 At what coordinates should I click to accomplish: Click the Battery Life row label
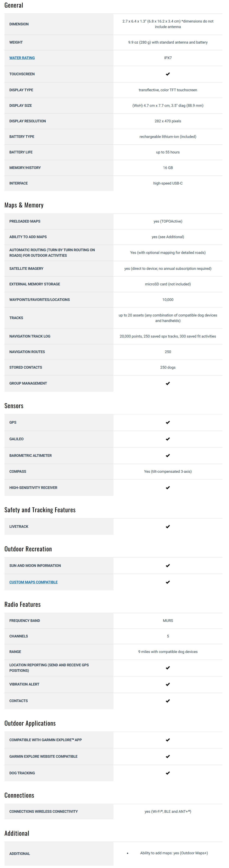21,152
